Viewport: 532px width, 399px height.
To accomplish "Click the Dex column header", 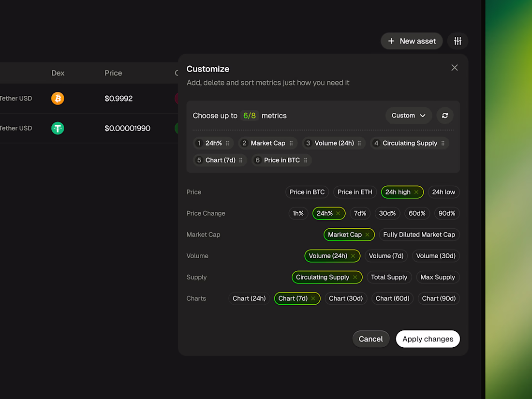I will [58, 73].
